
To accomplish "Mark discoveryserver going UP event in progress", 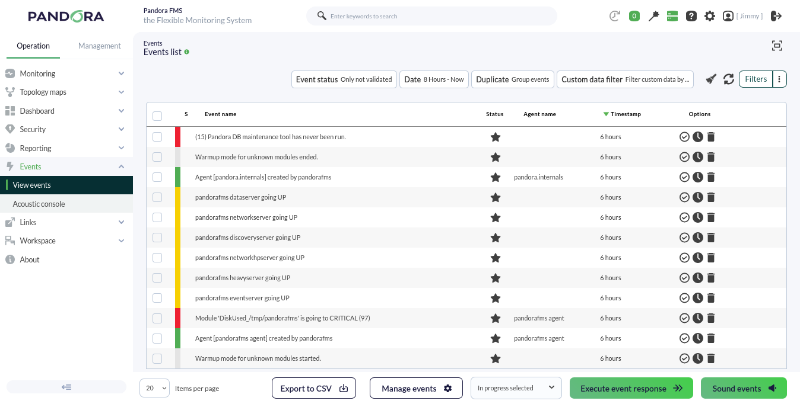I will (x=698, y=238).
